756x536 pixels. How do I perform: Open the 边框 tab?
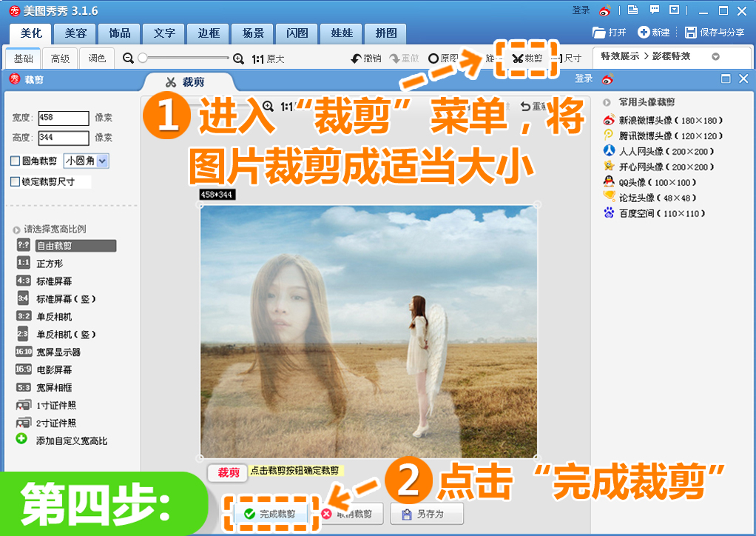[209, 33]
